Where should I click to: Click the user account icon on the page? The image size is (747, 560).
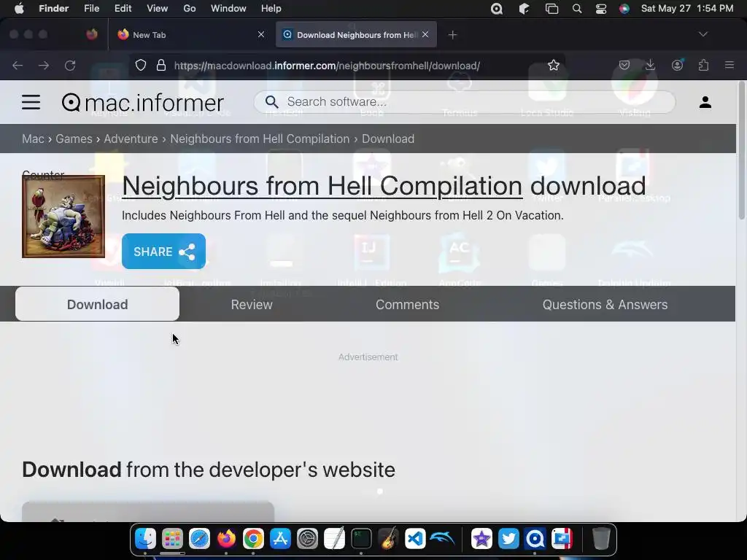click(x=705, y=102)
